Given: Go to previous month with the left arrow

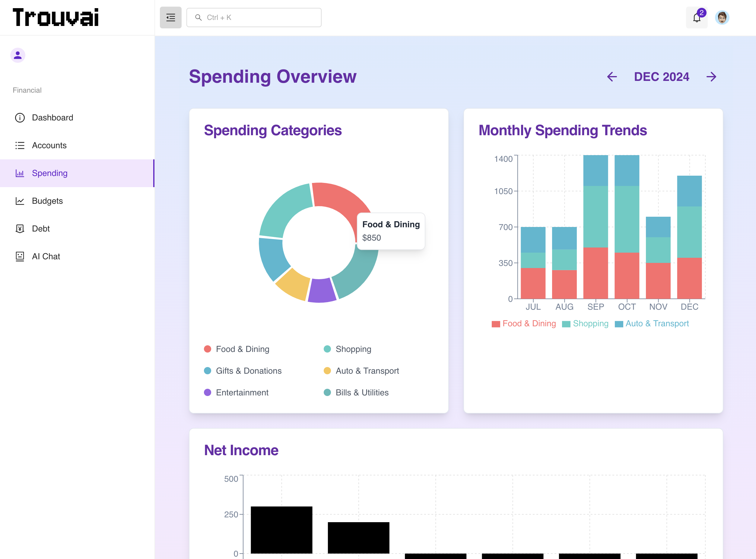Looking at the screenshot, I should point(611,77).
